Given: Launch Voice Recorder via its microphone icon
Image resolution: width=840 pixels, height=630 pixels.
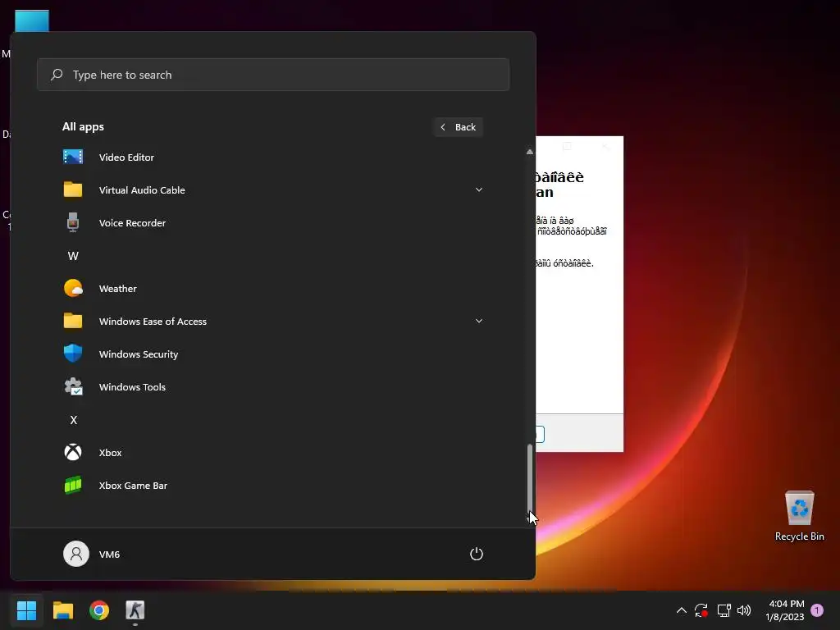Looking at the screenshot, I should (73, 222).
